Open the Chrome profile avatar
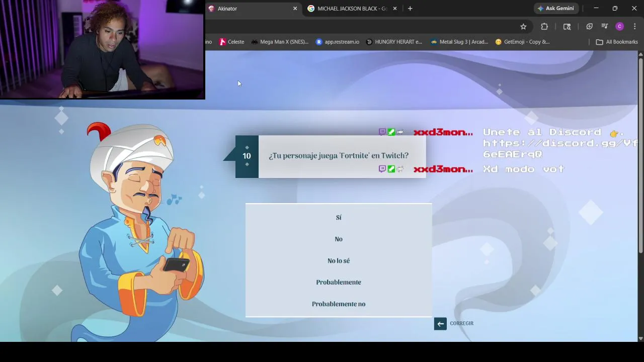The height and width of the screenshot is (362, 644). pyautogui.click(x=620, y=27)
